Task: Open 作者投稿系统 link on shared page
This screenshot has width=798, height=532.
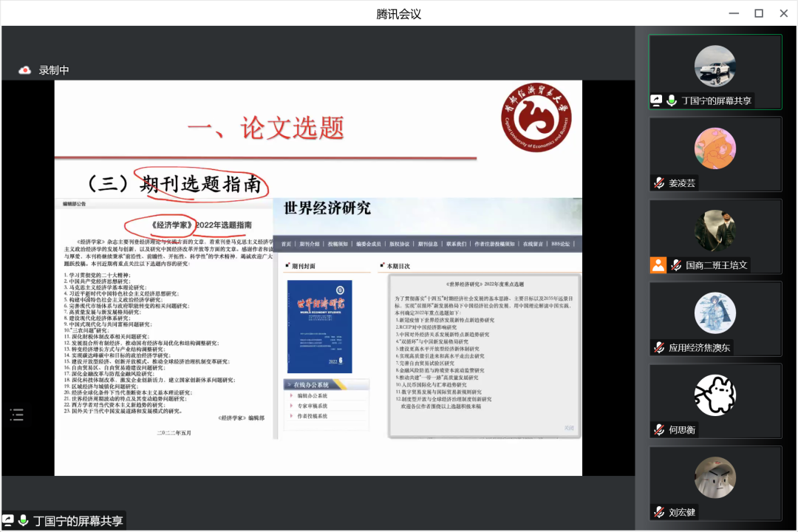Action: pyautogui.click(x=312, y=416)
